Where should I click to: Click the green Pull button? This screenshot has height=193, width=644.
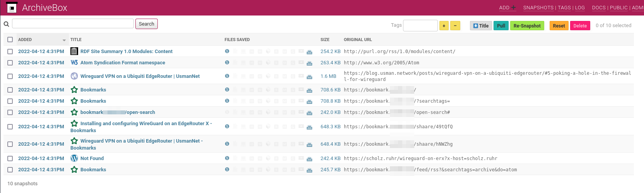coord(501,26)
